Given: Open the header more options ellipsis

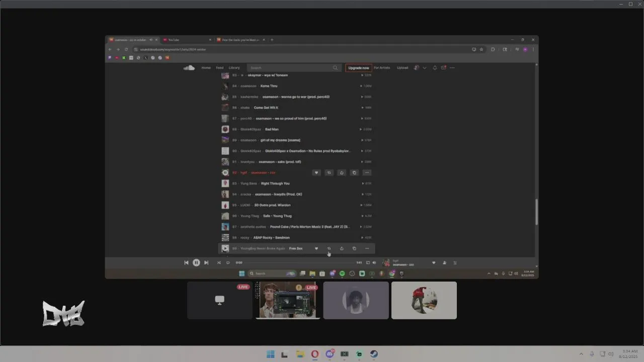Looking at the screenshot, I should pos(452,67).
